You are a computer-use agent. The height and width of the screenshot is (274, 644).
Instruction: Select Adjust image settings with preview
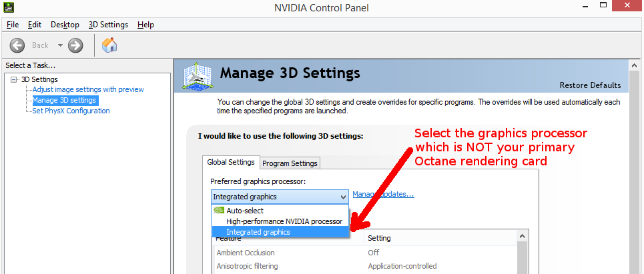tap(88, 89)
